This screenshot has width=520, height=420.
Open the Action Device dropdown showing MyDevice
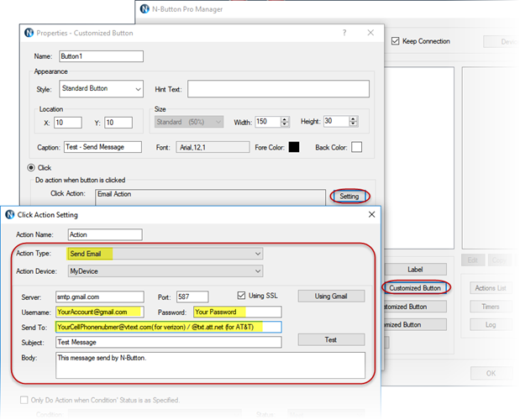point(165,271)
